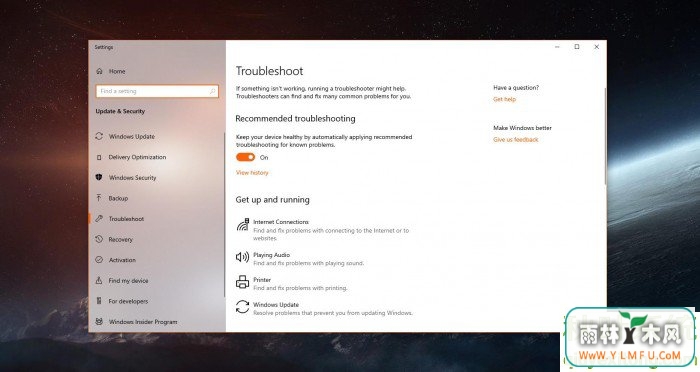Viewport: 700px width, 372px height.
Task: Click the Playing Audio speaker icon
Action: tap(242, 257)
